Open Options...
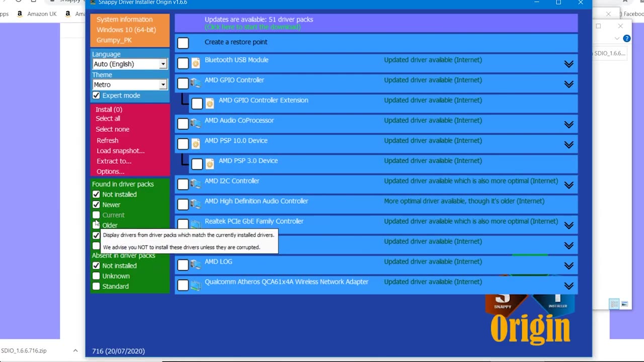The width and height of the screenshot is (644, 362). 111,171
